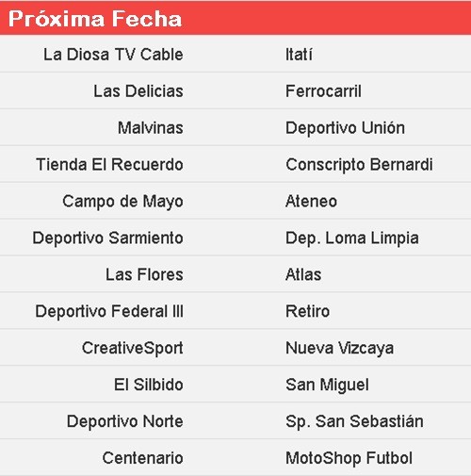This screenshot has height=476, width=471.
Task: Select team La Diosa TV Cable
Action: pos(113,55)
